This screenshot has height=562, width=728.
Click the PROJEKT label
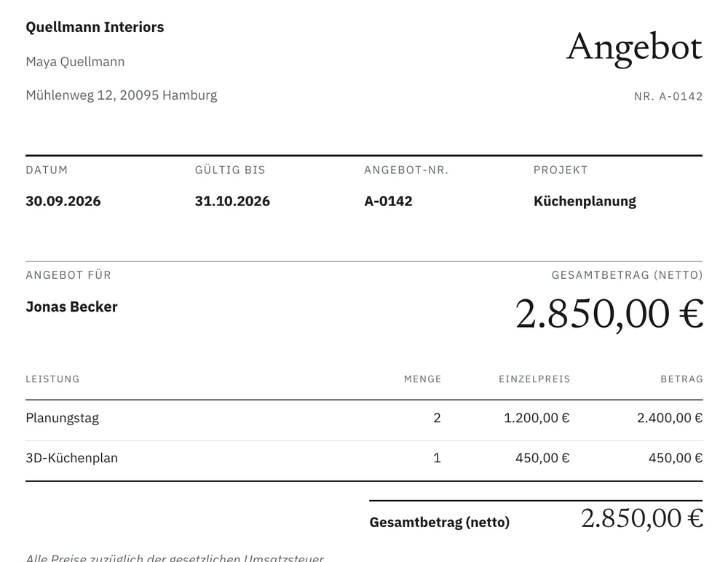[x=561, y=170]
